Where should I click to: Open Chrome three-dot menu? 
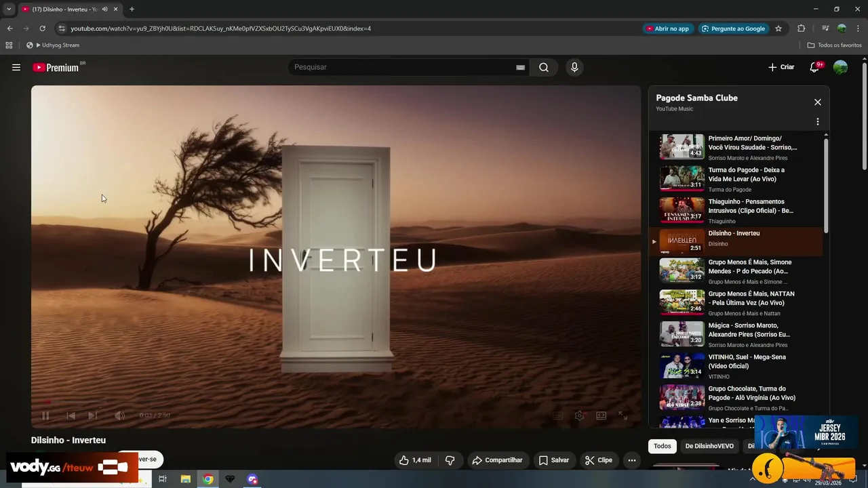click(x=858, y=28)
